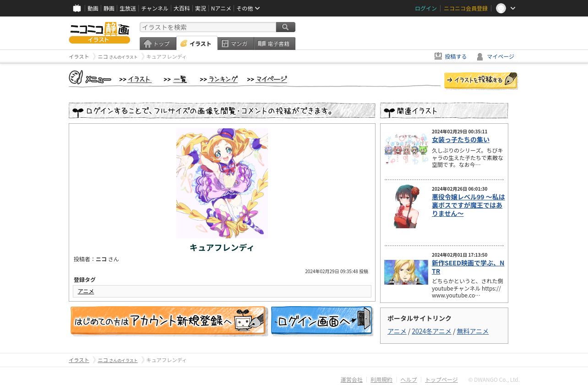The height and width of the screenshot is (385, 588).
Task: Click the キュアフレンディ illustration image
Action: coord(222,183)
